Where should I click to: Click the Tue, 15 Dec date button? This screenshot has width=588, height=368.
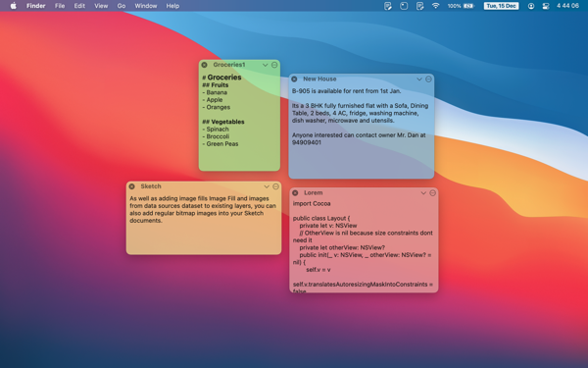coord(502,6)
